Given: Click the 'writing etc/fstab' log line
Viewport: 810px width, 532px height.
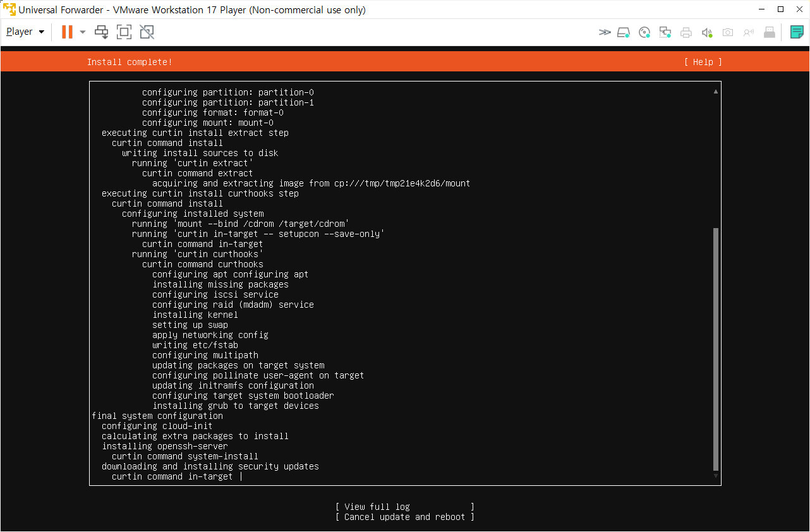Looking at the screenshot, I should [195, 345].
